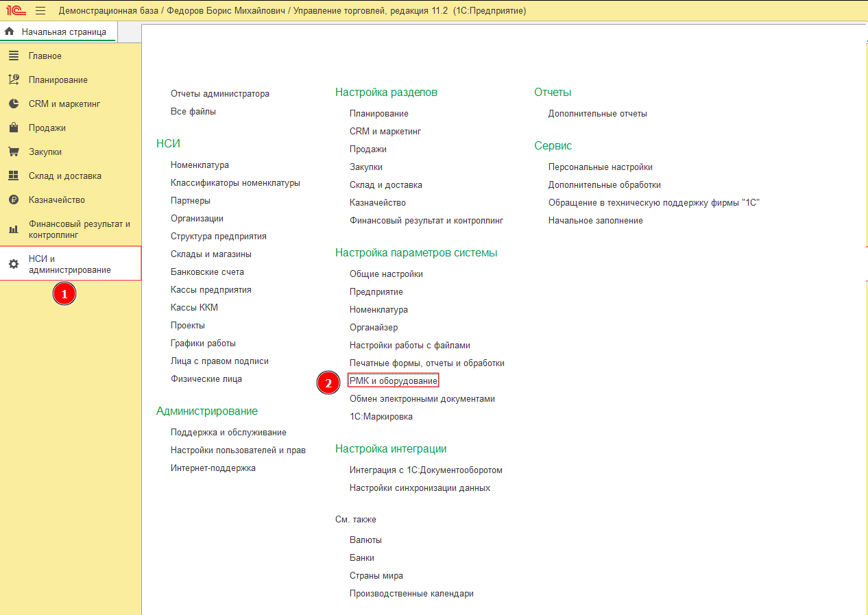Click the Планирование section icon

[x=14, y=80]
